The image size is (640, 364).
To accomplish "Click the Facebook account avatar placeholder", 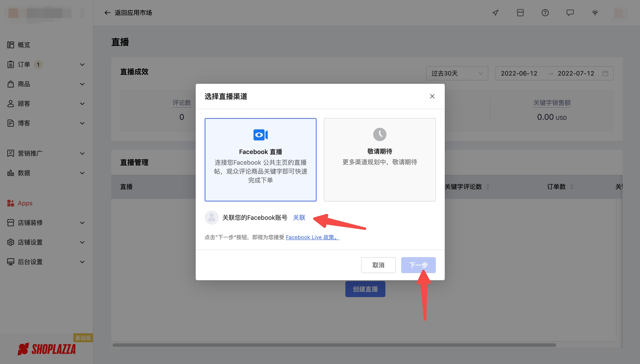I will [x=211, y=217].
